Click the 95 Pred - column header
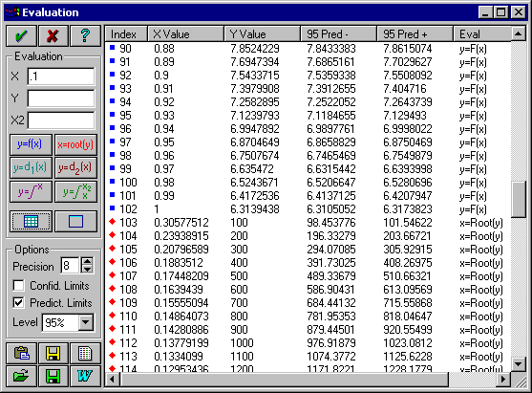 click(x=338, y=34)
